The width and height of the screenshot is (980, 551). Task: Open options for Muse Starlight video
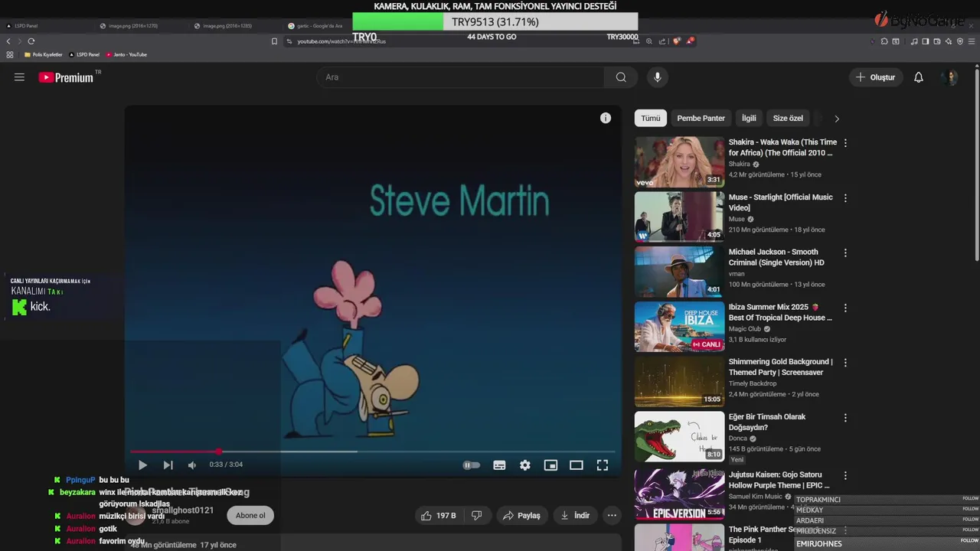pos(845,198)
